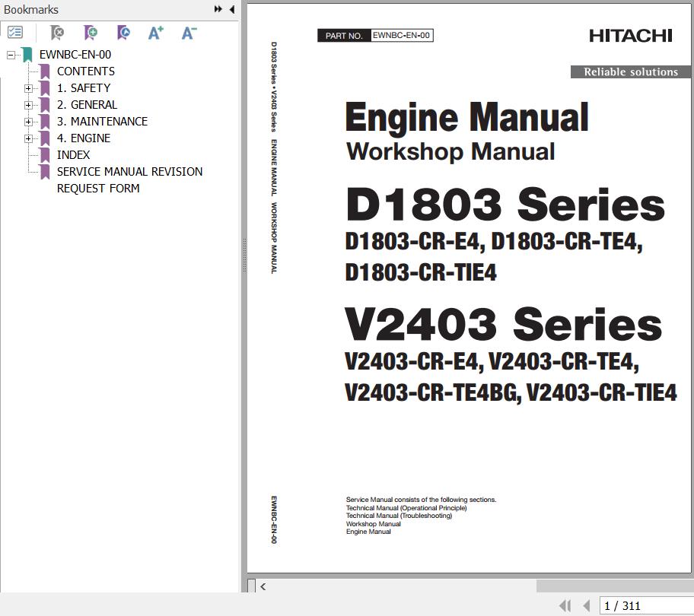Click 'Technical Manual (Troubleshooting)' line
694x616 pixels.
[x=399, y=516]
